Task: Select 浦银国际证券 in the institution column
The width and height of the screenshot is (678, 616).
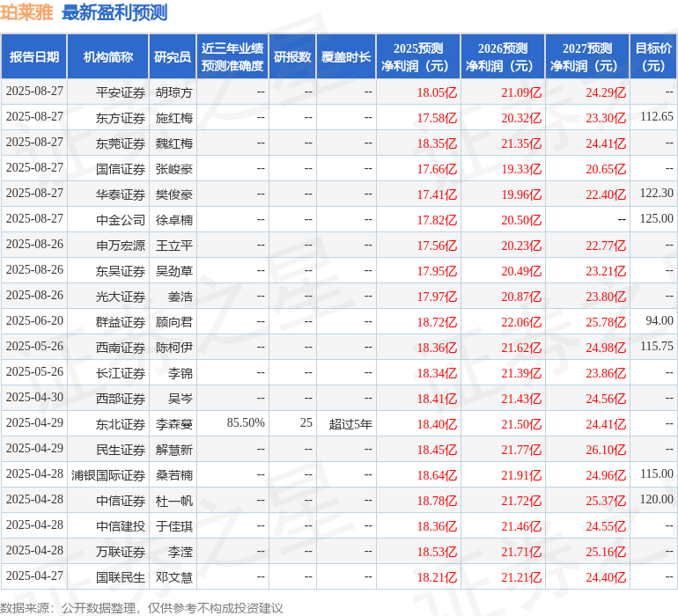Action: click(108, 475)
